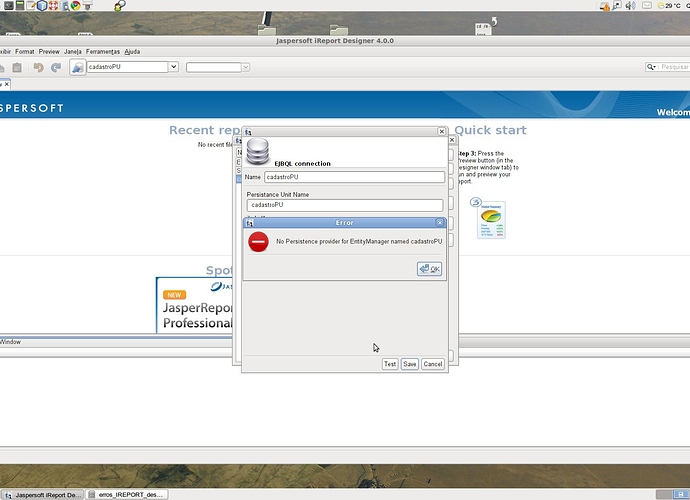
Task: Open the desktop folder icon above iReport title
Action: pos(339,30)
